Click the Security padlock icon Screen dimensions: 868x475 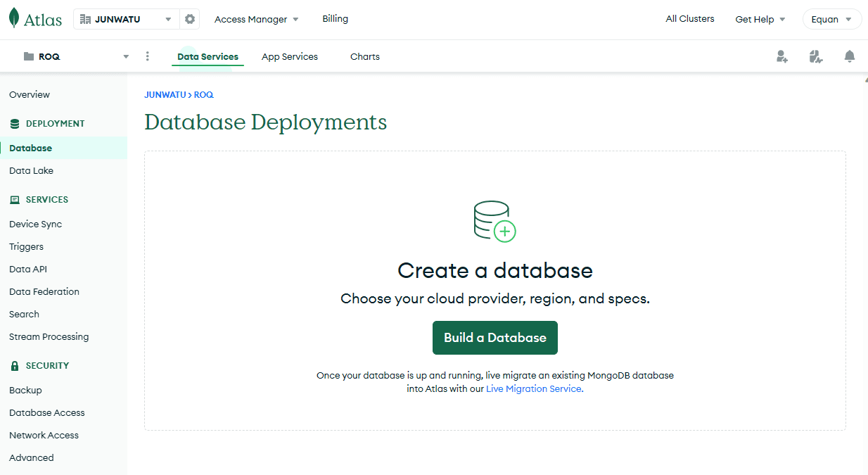click(x=15, y=366)
